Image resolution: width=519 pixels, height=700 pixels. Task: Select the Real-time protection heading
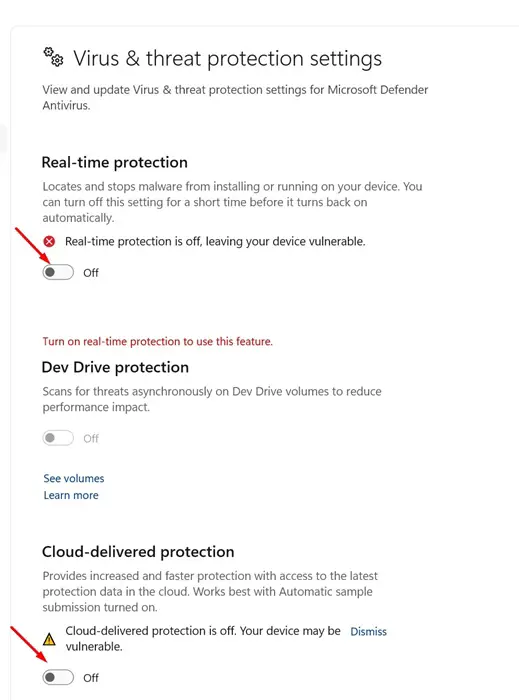[x=115, y=162]
